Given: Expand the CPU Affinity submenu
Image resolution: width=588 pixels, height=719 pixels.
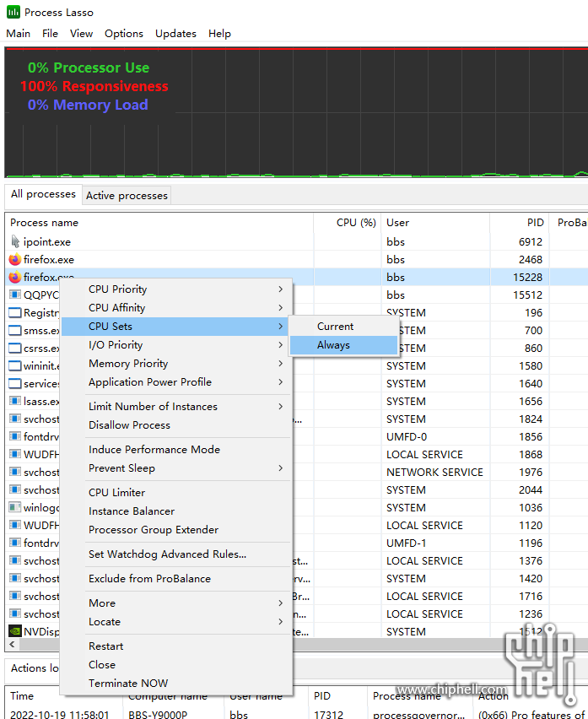Looking at the screenshot, I should (177, 308).
